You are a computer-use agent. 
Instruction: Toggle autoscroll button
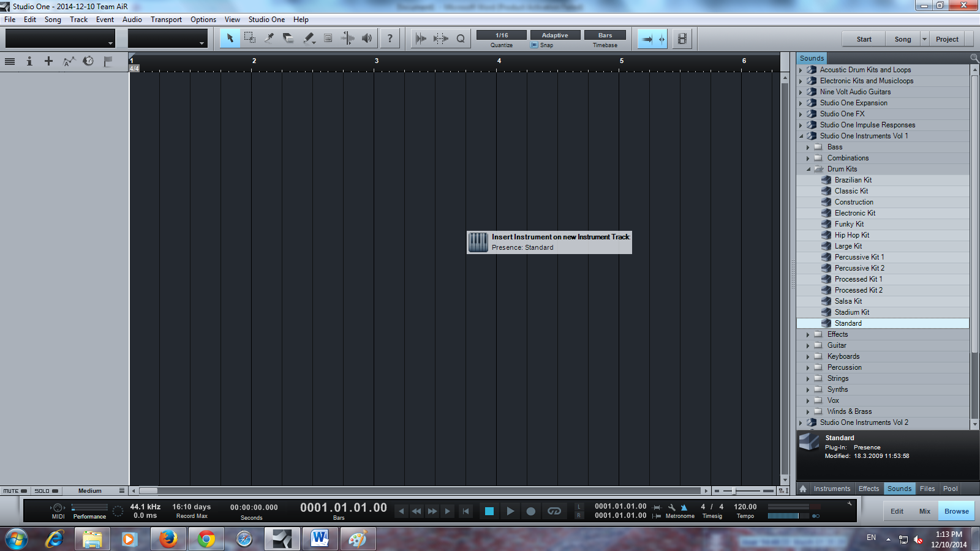646,39
